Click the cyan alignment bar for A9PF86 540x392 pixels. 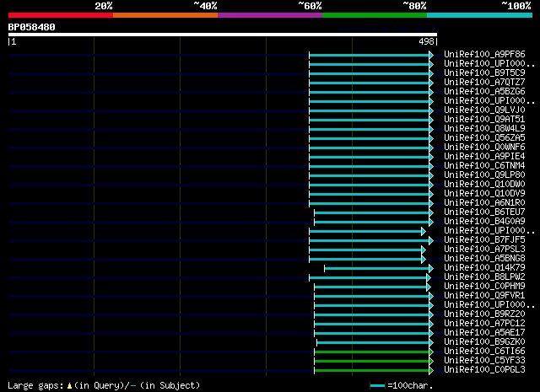370,55
